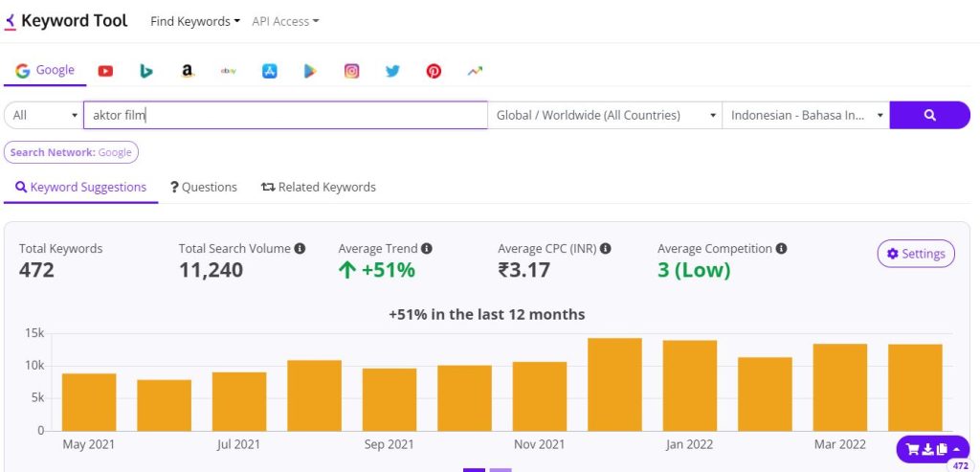Open the Questions tab
Viewport: 980px width, 472px height.
[204, 188]
